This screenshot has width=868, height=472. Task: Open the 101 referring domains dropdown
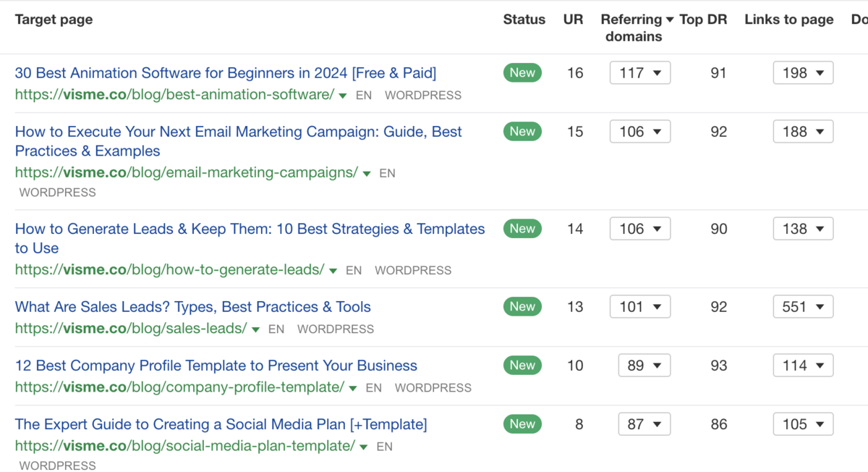pyautogui.click(x=640, y=307)
